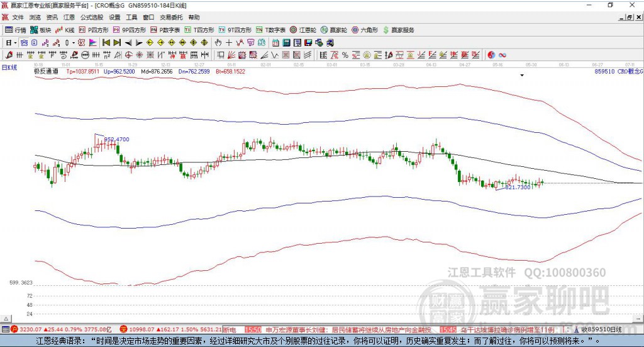The height and width of the screenshot is (347, 644).
Task: Click the last yellow diamond four-arrow icon
Action: tap(204, 43)
